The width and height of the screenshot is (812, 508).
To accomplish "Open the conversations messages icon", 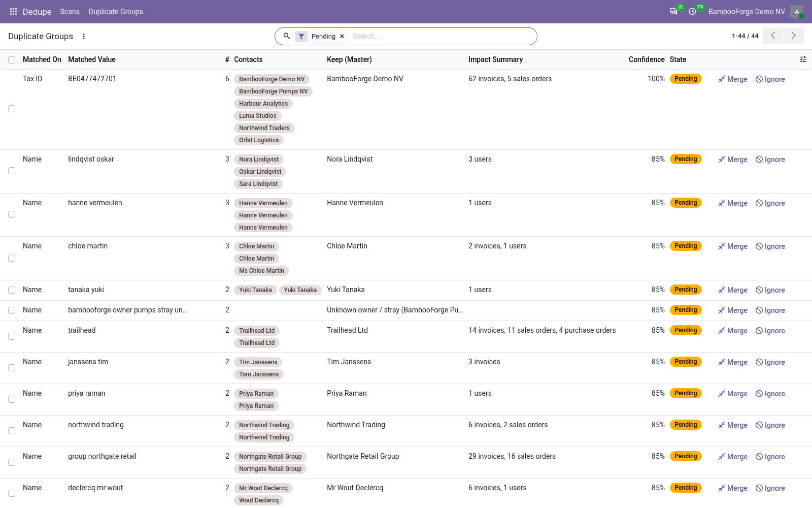I will (673, 12).
